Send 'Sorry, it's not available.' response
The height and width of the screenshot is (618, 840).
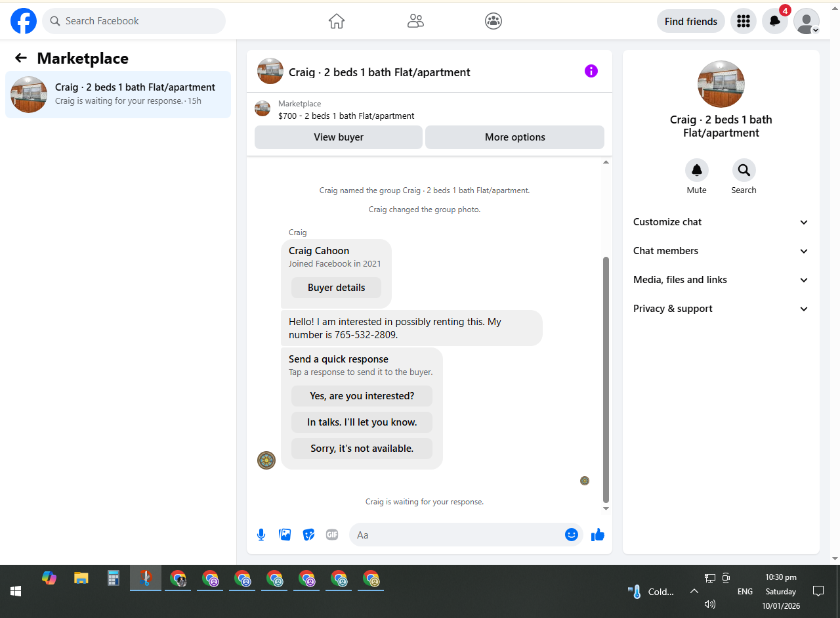362,449
